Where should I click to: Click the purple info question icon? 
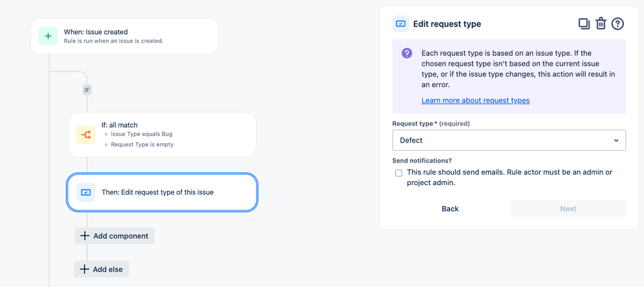tap(407, 53)
